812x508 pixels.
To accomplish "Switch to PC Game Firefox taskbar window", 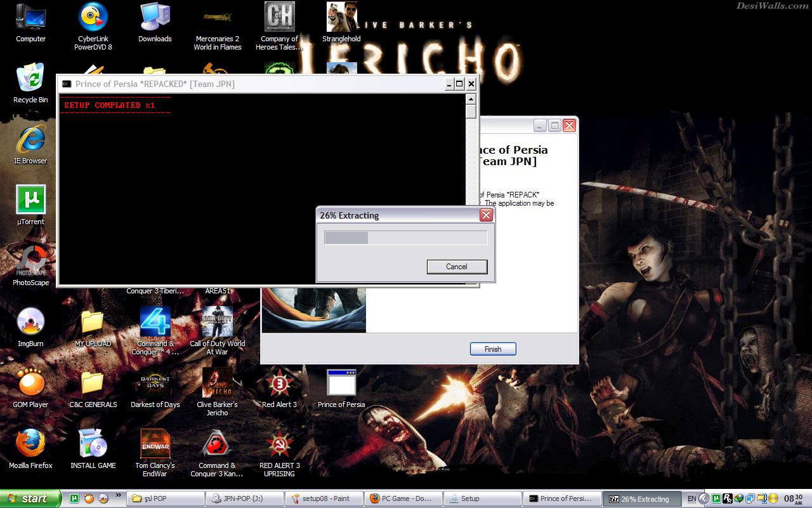I will [402, 498].
